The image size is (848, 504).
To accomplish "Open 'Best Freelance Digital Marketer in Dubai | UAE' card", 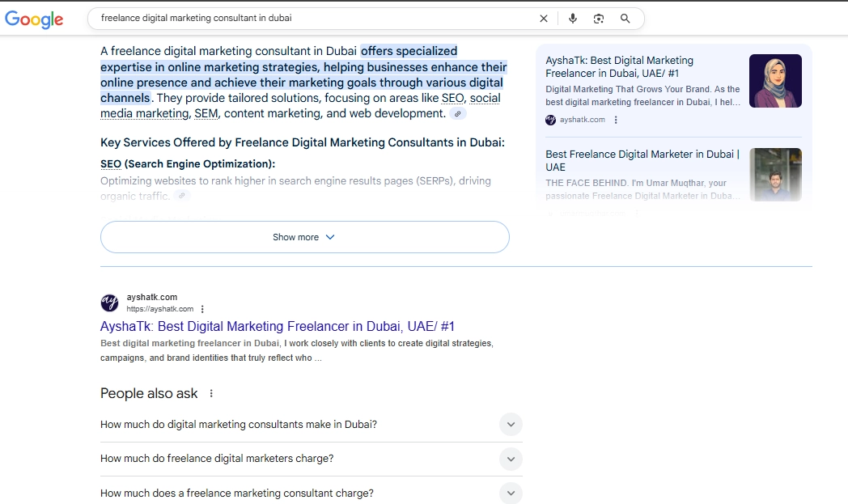I will 642,161.
